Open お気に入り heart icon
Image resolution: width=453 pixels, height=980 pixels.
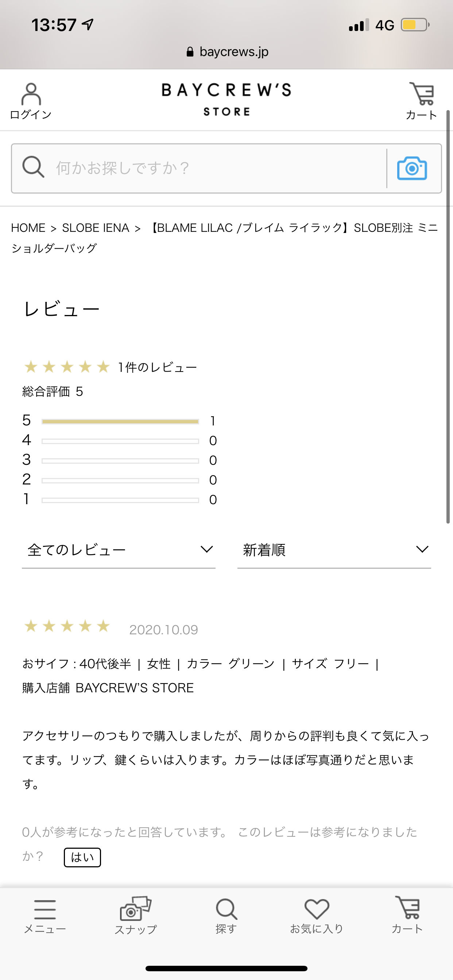coord(317,909)
